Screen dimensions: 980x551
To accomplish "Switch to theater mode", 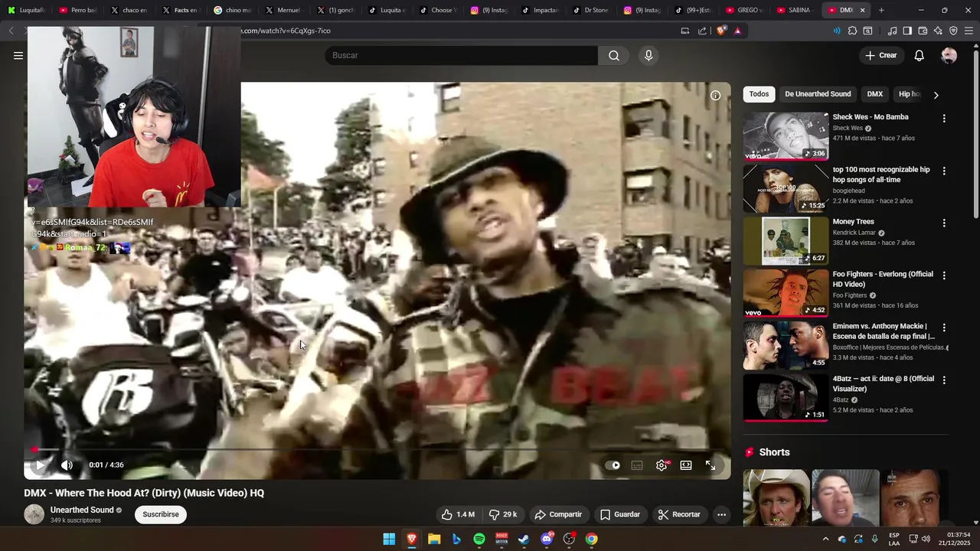I will (x=686, y=465).
